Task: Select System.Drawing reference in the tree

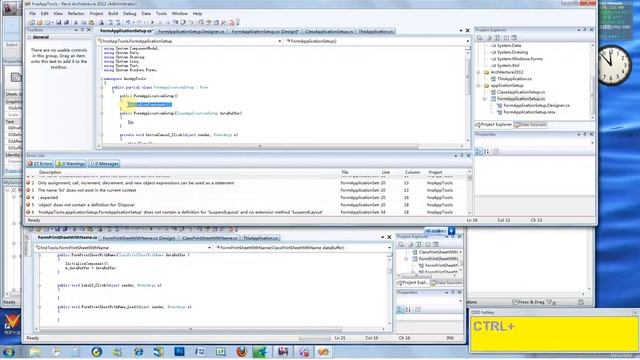Action: click(512, 52)
